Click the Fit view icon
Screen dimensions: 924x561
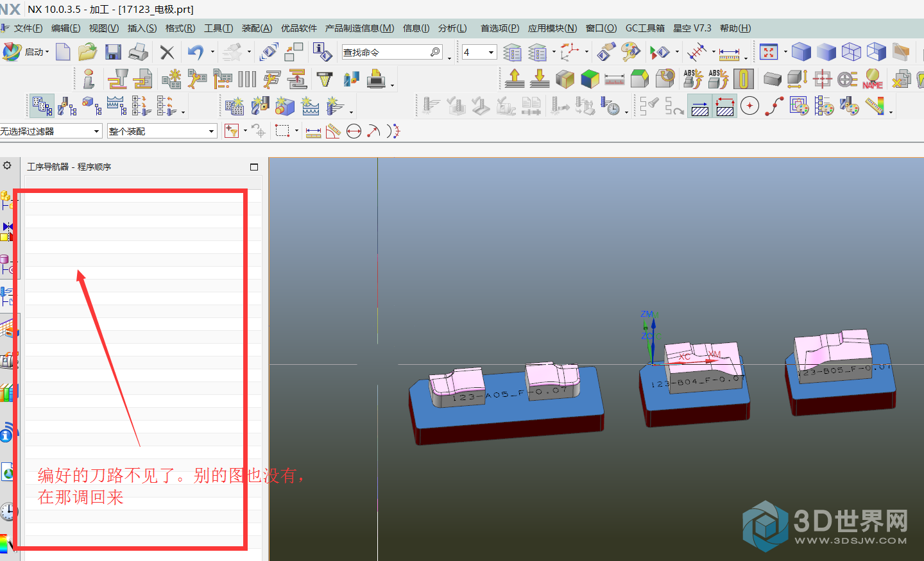[768, 52]
